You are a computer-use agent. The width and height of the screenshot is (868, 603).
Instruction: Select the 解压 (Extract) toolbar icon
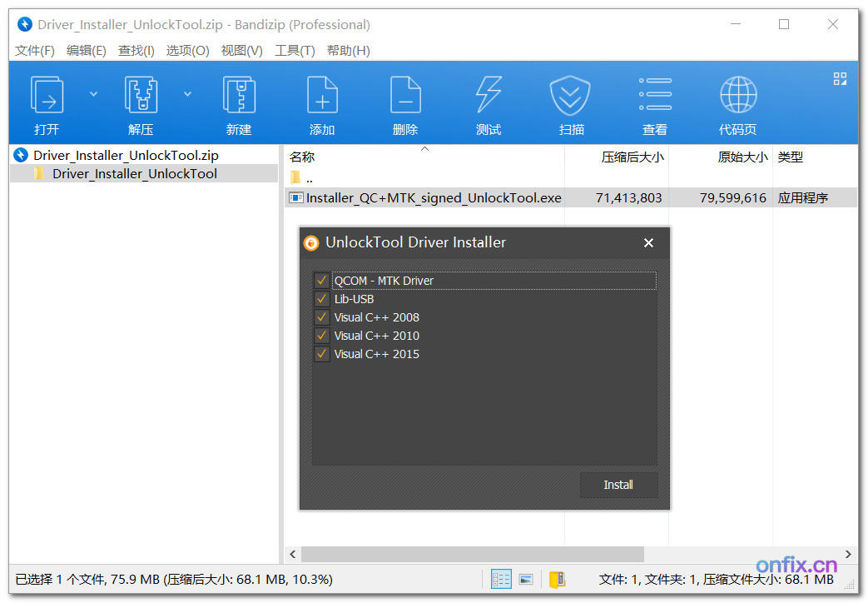tap(140, 102)
